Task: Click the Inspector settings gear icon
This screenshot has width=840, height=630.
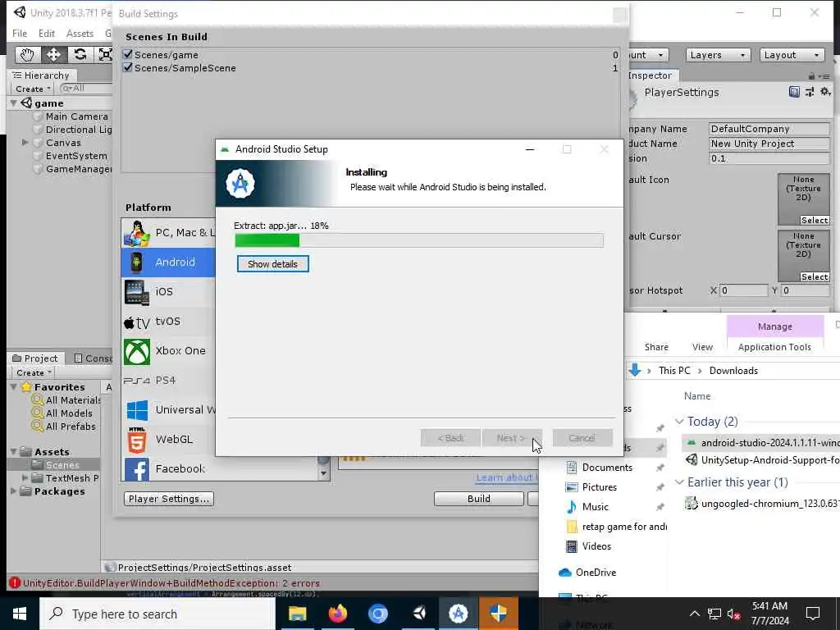Action: point(825,92)
